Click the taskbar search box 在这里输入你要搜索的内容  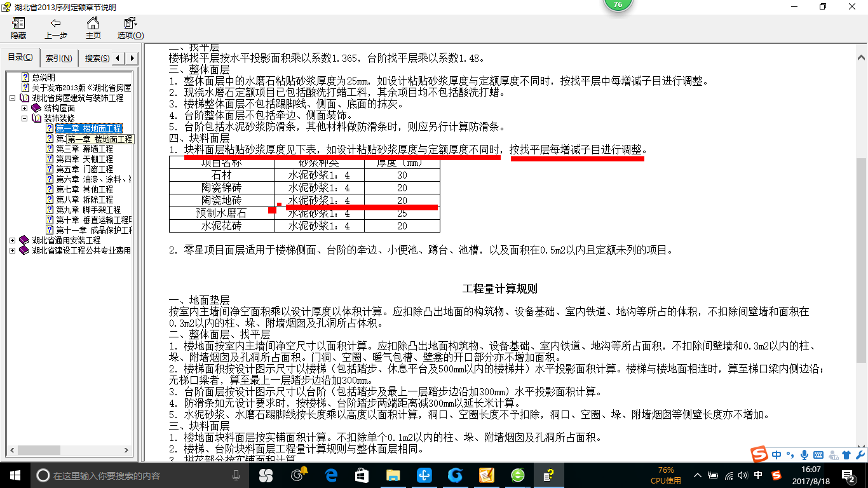coord(140,475)
